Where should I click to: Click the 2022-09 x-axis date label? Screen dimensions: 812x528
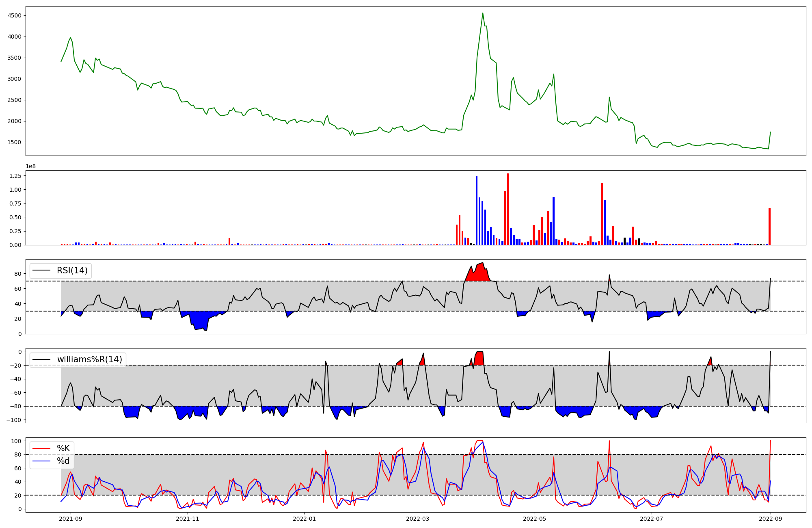click(x=770, y=519)
